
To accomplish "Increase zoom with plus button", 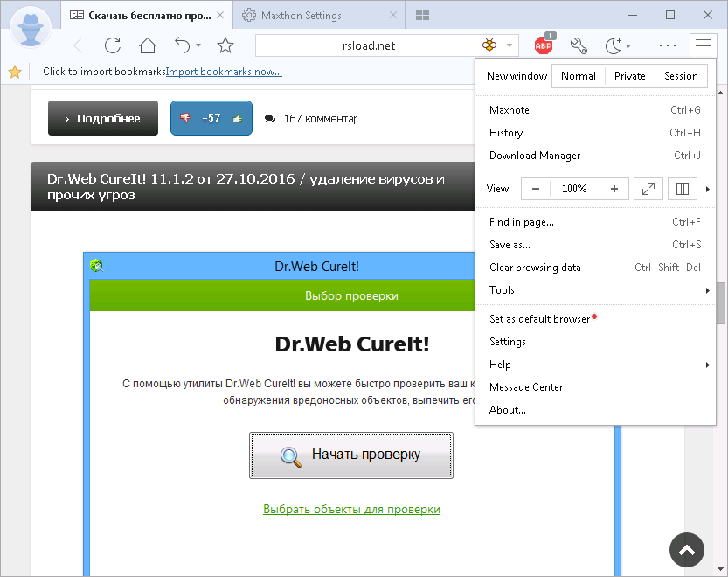I will point(614,189).
